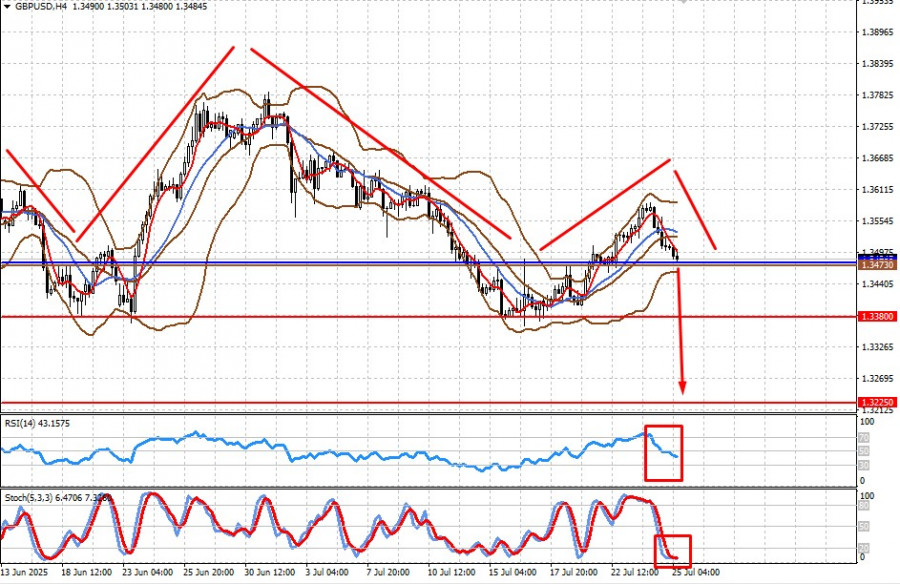
Task: Click the 1.34730 brown price label
Action: click(x=878, y=265)
